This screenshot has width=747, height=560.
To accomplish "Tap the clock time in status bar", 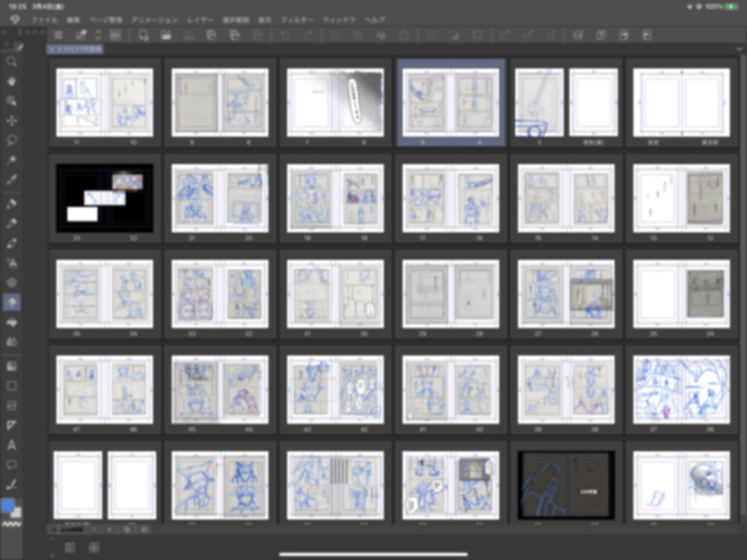I will (x=17, y=7).
